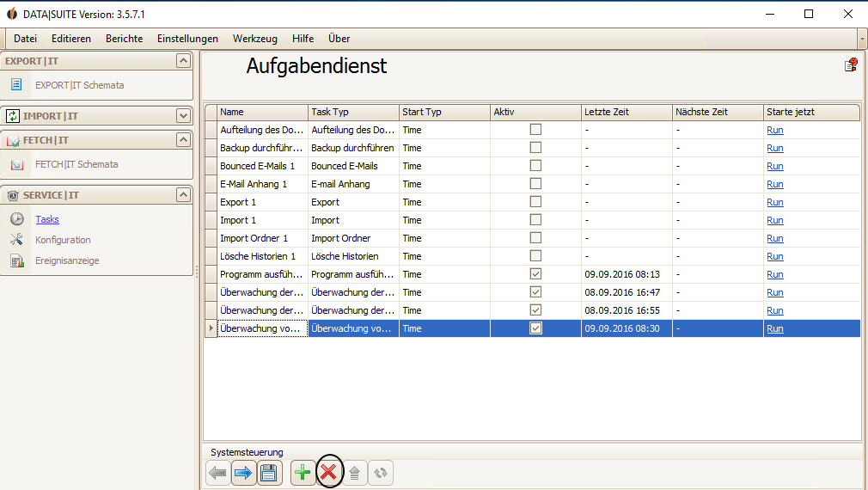Click the Nächste Zeit column header
868x490 pixels.
(x=718, y=112)
